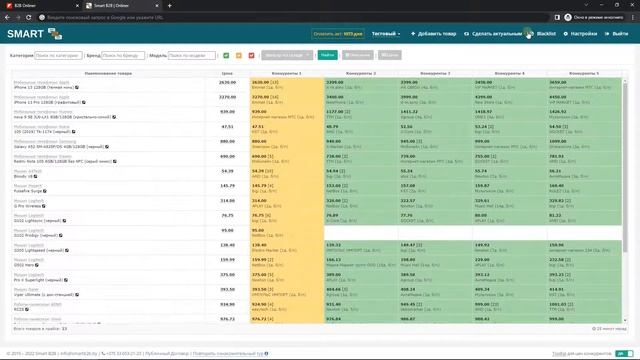
Task: Open Blacklist from the top menu
Action: click(546, 34)
